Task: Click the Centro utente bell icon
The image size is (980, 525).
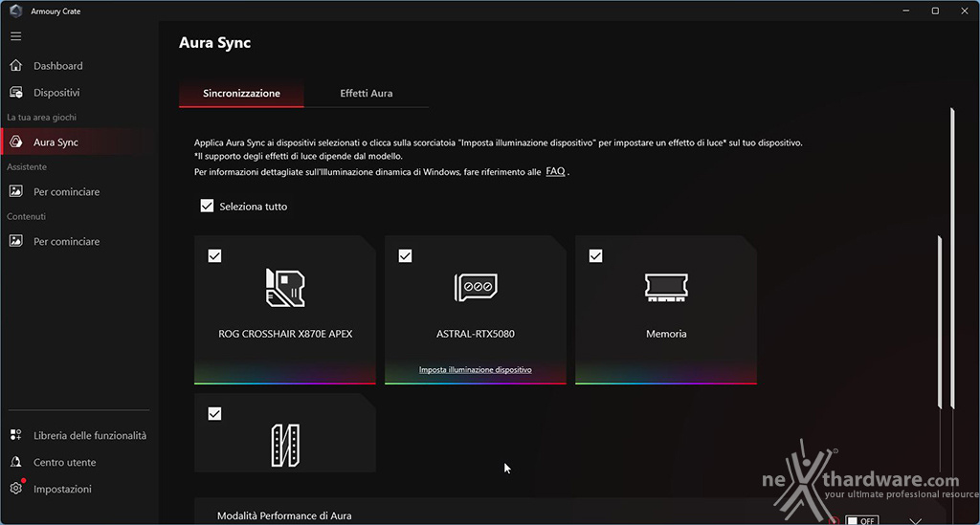Action: click(x=16, y=462)
